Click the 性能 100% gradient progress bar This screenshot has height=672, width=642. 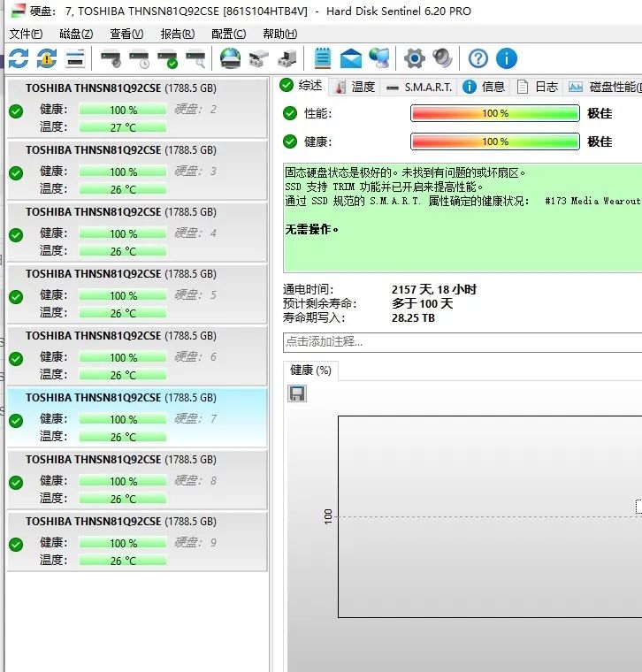point(495,113)
